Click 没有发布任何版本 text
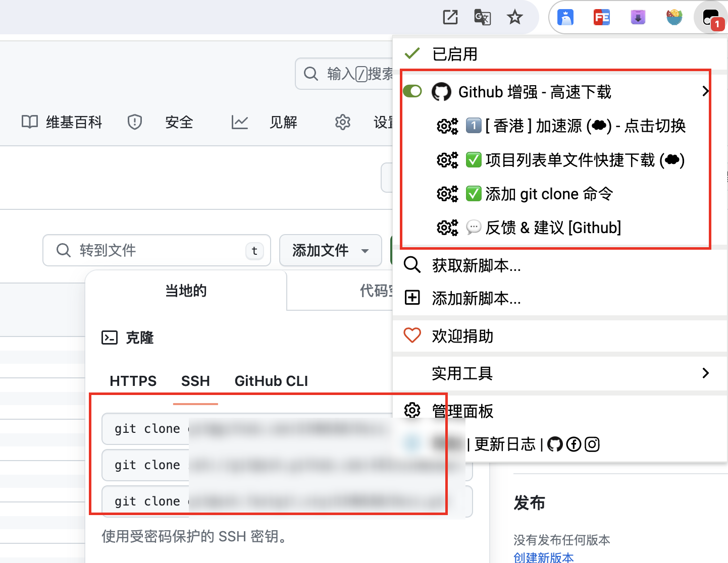 coord(562,540)
